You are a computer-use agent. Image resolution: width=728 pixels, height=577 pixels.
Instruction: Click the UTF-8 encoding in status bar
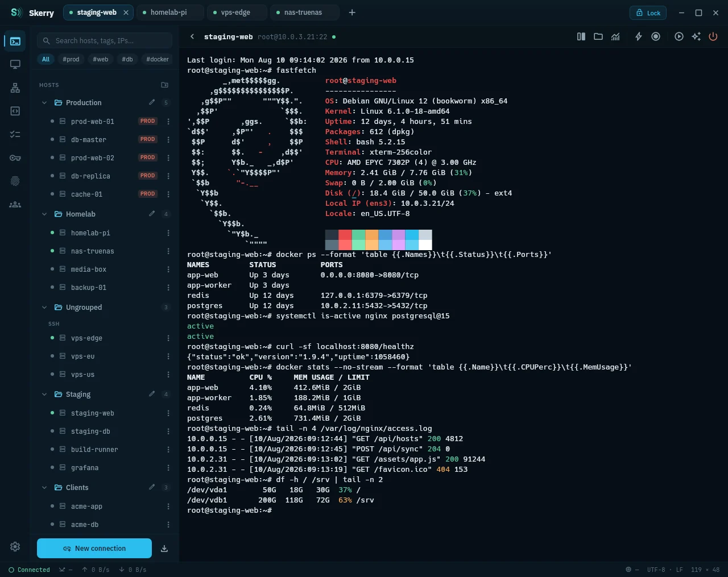(x=656, y=570)
